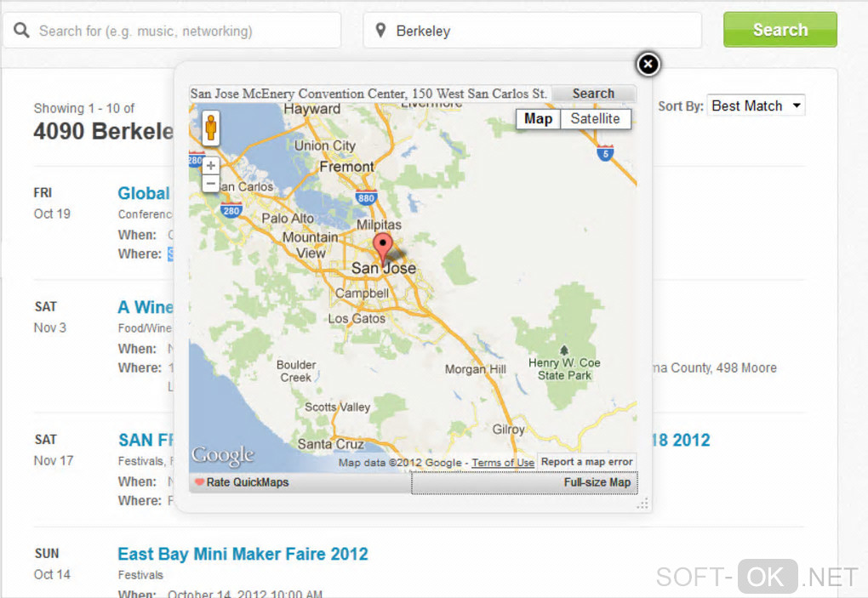Click Report a map error
This screenshot has height=598, width=868.
click(587, 462)
